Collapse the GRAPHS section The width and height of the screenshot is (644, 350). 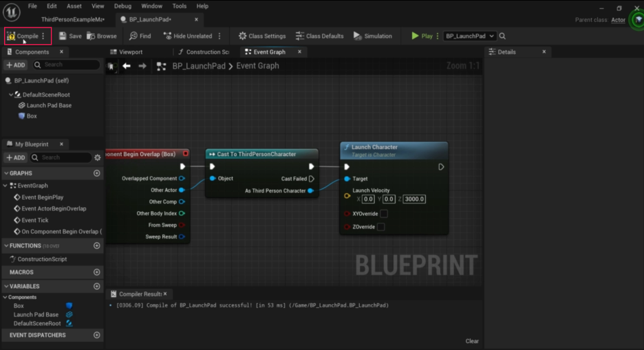tap(6, 173)
